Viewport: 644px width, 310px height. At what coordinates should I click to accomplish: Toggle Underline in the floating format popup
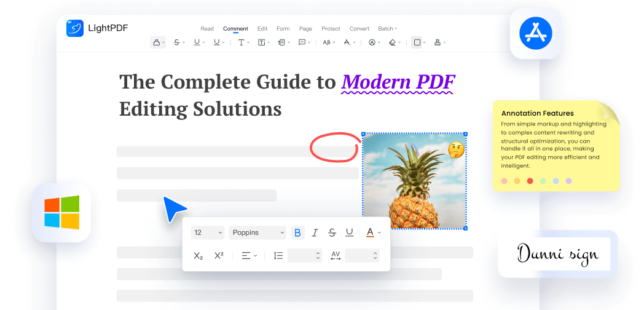pos(350,232)
